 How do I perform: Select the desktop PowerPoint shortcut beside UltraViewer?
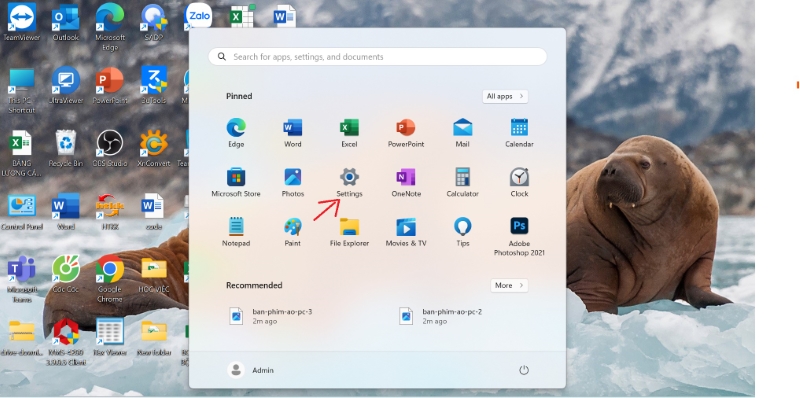click(x=110, y=85)
